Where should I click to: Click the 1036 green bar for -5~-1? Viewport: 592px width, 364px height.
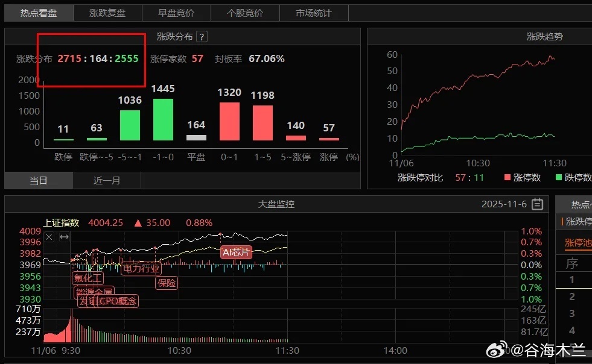(130, 125)
